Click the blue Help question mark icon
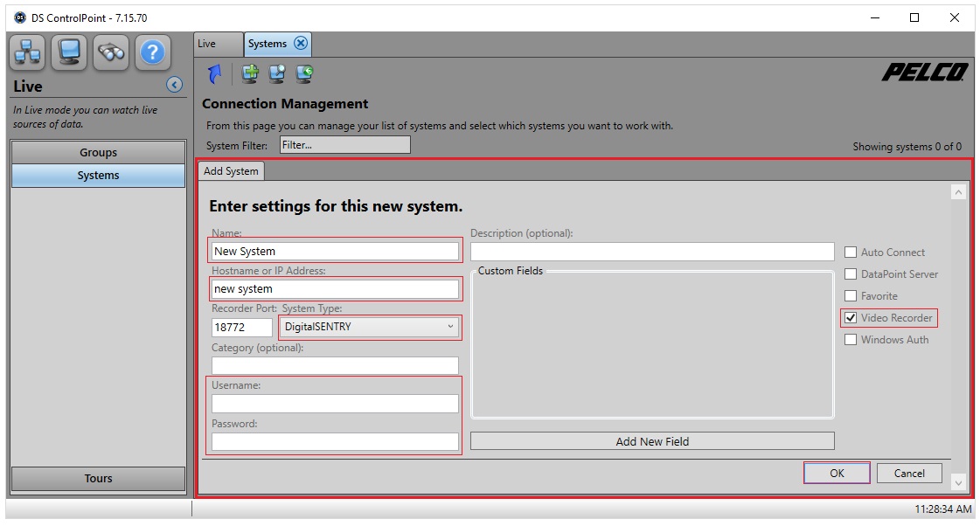 tap(153, 53)
